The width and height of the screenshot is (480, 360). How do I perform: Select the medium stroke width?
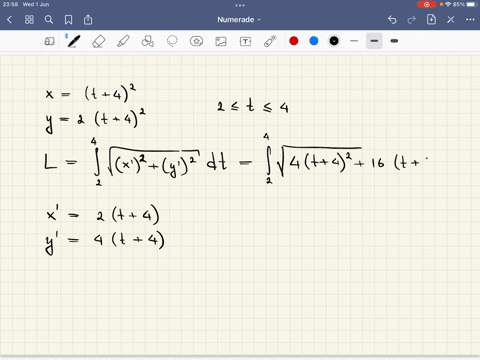click(x=374, y=41)
